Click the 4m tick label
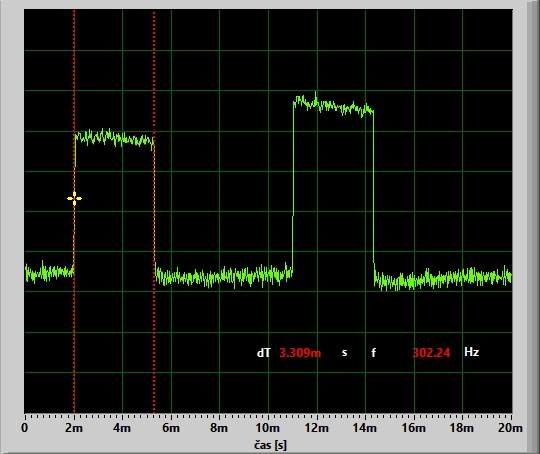 click(x=122, y=428)
